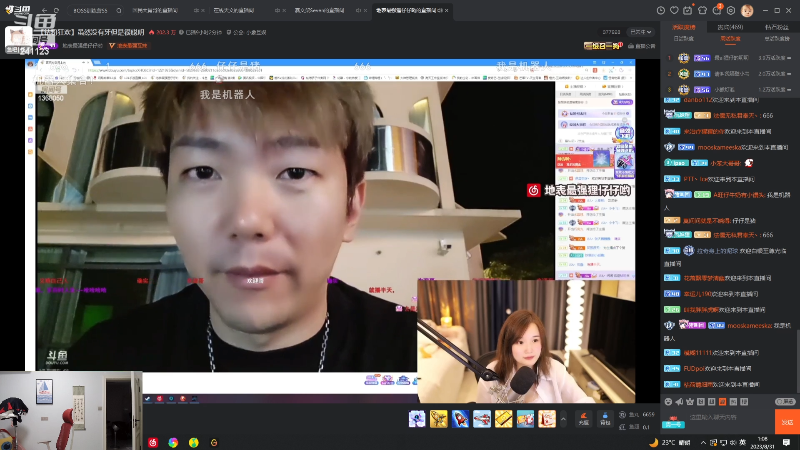
Task: Send the orange calendar gift
Action: (547, 419)
